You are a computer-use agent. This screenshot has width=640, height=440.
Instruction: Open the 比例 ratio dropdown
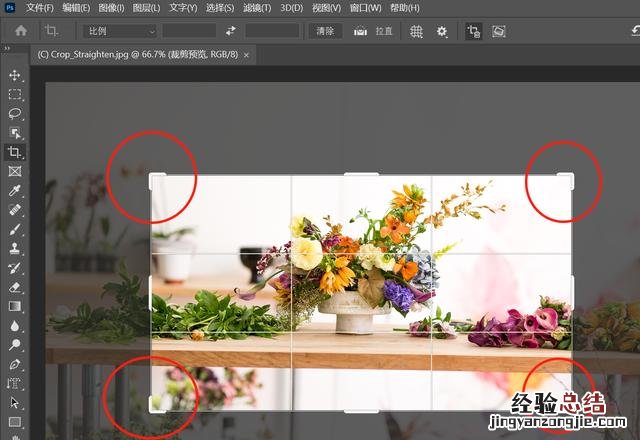120,31
